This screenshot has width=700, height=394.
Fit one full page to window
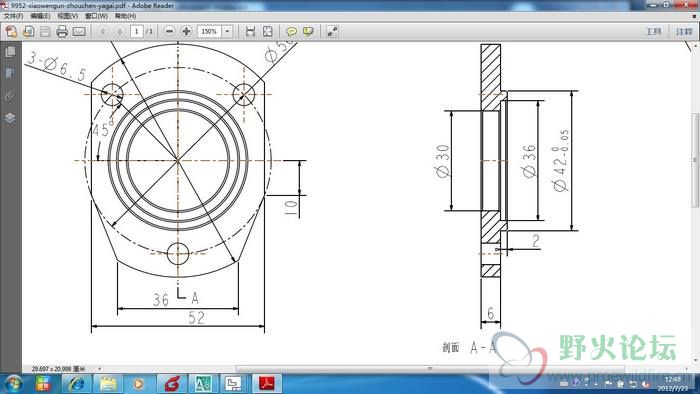coord(267,31)
